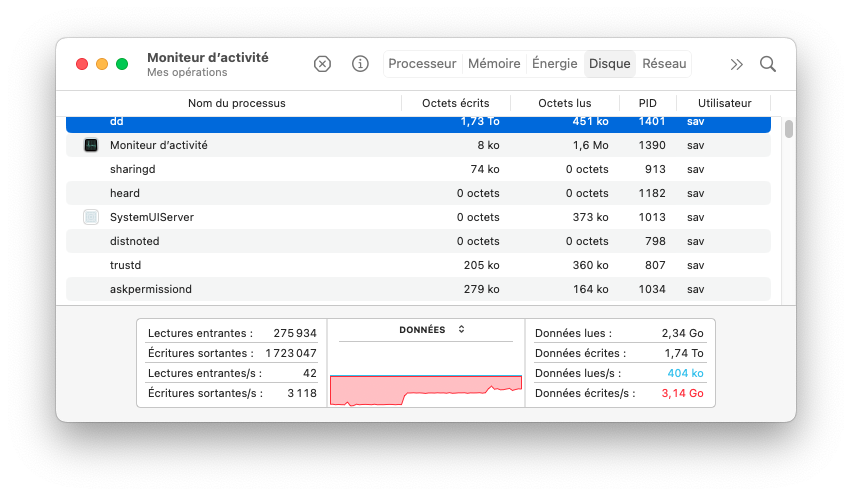Click the search magnifier icon
Image resolution: width=852 pixels, height=496 pixels.
pyautogui.click(x=768, y=64)
